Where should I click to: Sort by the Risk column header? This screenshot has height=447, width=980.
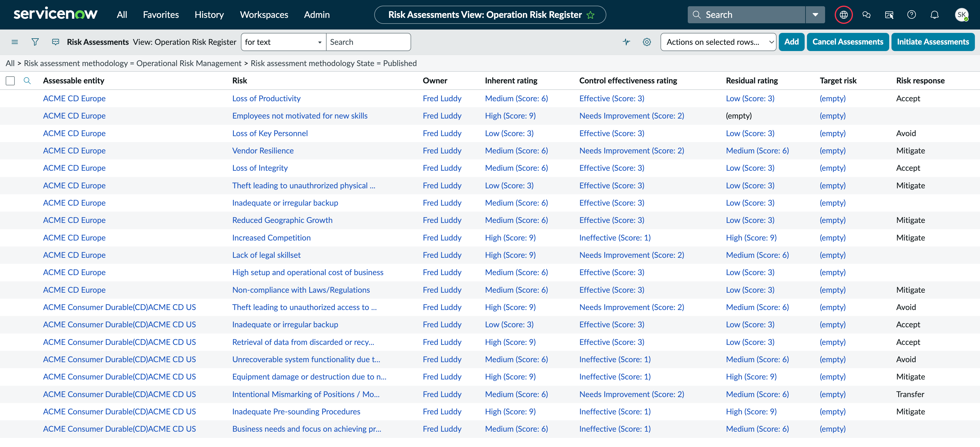[240, 80]
